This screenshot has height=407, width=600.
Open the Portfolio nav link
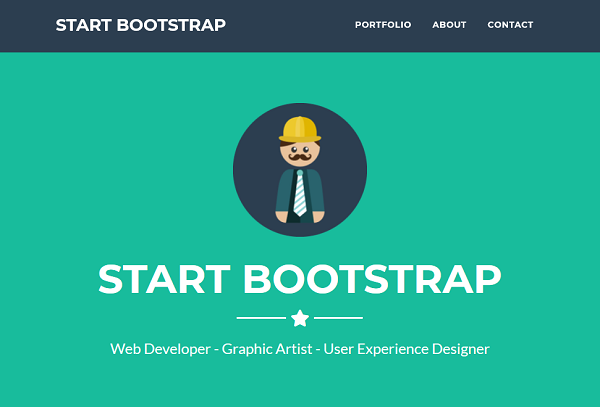click(383, 25)
